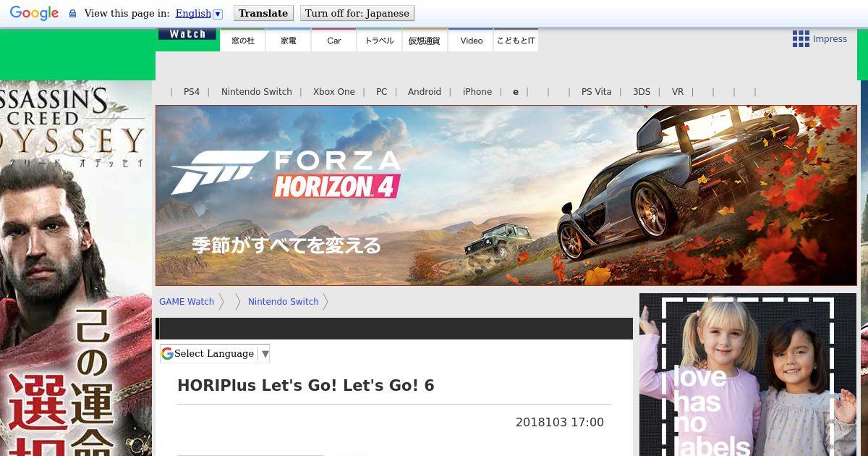Viewport: 868px width, 456px height.
Task: Click the Watch logo
Action: (187, 34)
